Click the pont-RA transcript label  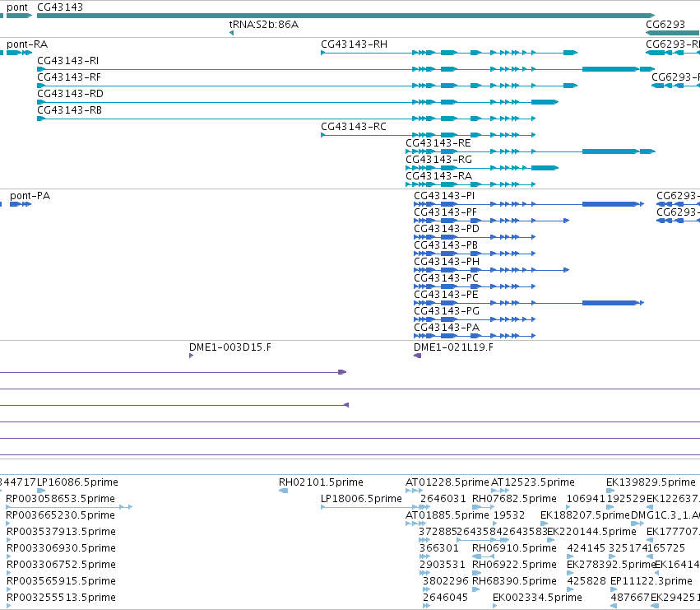27,44
